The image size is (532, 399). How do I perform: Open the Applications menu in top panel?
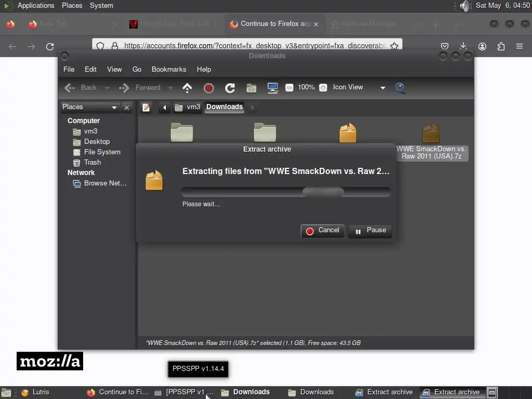coord(36,5)
